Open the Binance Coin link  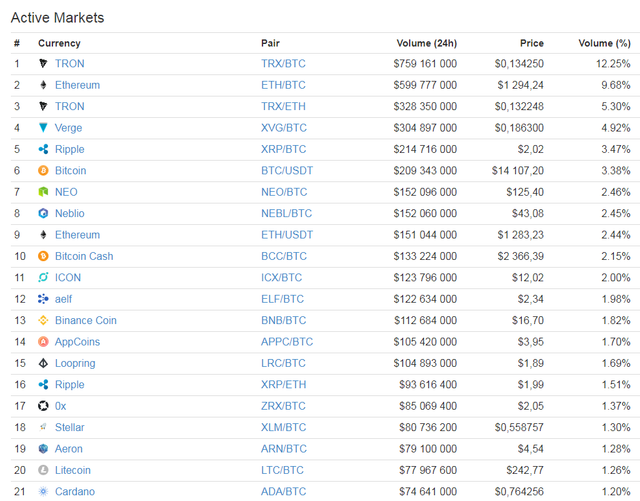pos(86,321)
